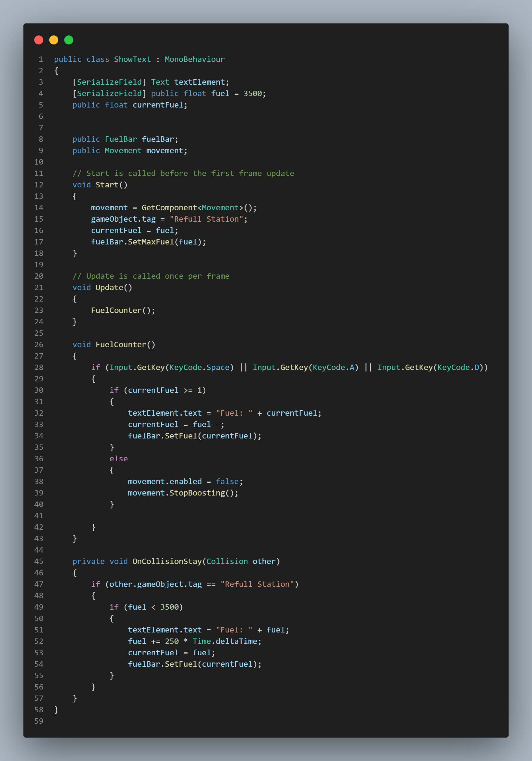This screenshot has height=761, width=532.
Task: Click line number 10
Action: (39, 162)
